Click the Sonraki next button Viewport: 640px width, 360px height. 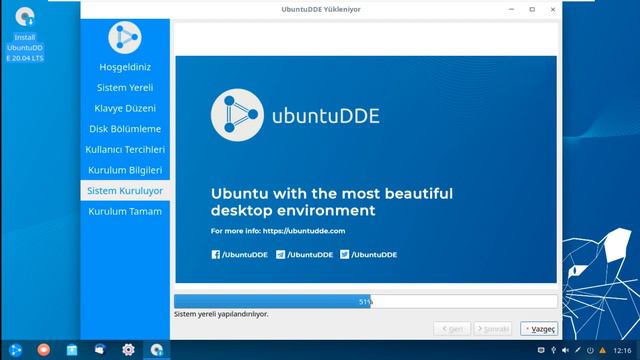(x=493, y=329)
